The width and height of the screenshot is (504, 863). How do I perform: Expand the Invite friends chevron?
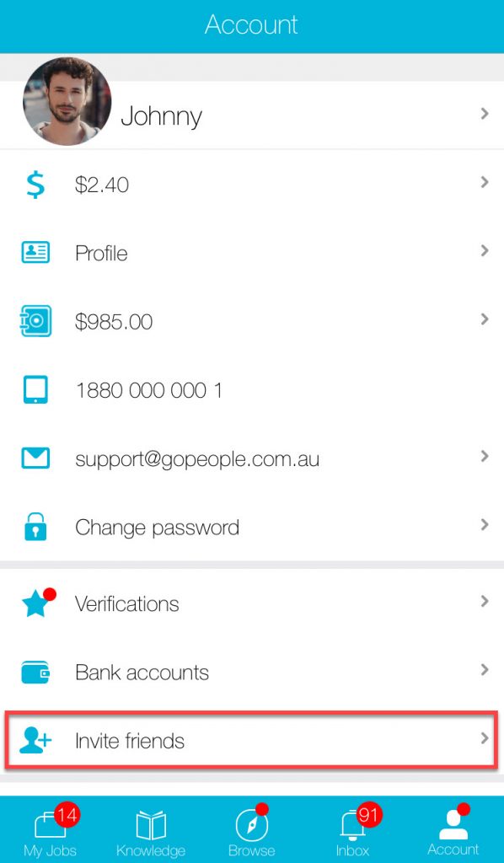click(x=484, y=738)
